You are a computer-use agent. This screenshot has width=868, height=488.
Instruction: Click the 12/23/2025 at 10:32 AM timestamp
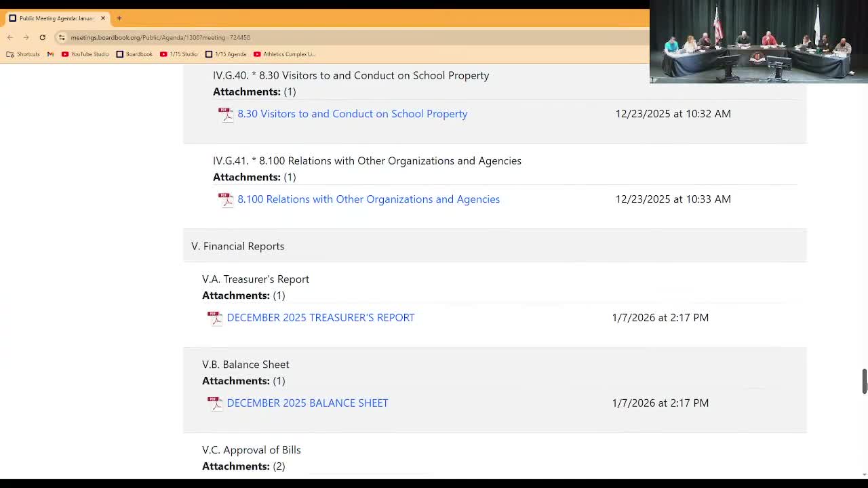673,113
